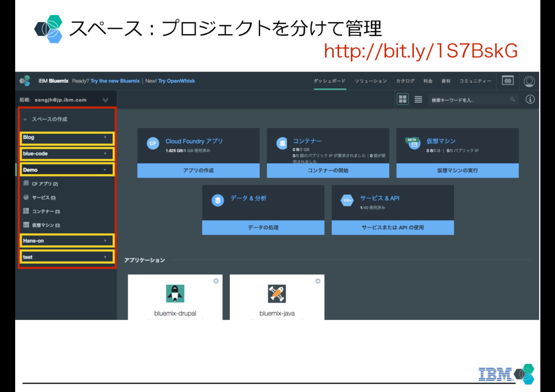Click the 仮想マシンの実行 button

point(457,171)
